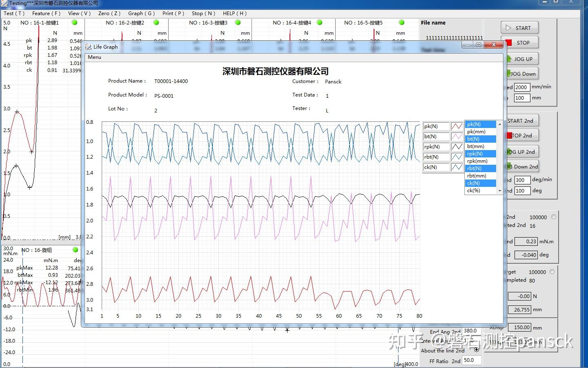Open the Zero (Z) menu
588x368 pixels.
pos(109,13)
